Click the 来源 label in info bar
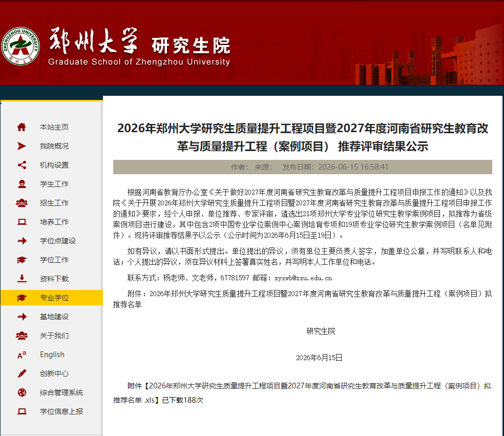504x436 pixels. (263, 167)
